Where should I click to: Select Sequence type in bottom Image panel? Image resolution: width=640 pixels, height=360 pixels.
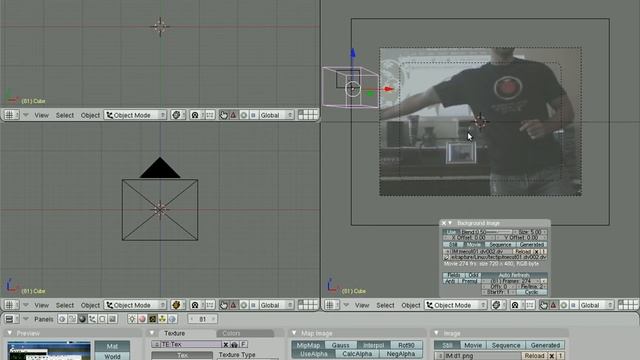[x=506, y=345]
